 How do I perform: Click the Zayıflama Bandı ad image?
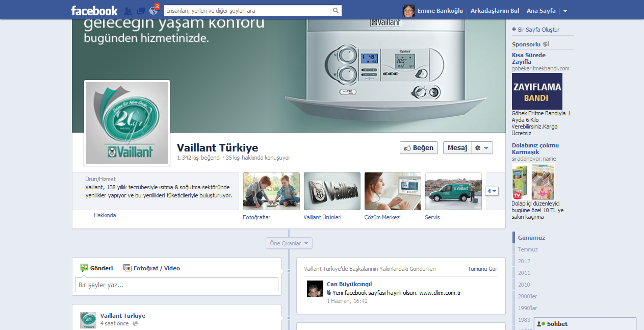tap(537, 91)
